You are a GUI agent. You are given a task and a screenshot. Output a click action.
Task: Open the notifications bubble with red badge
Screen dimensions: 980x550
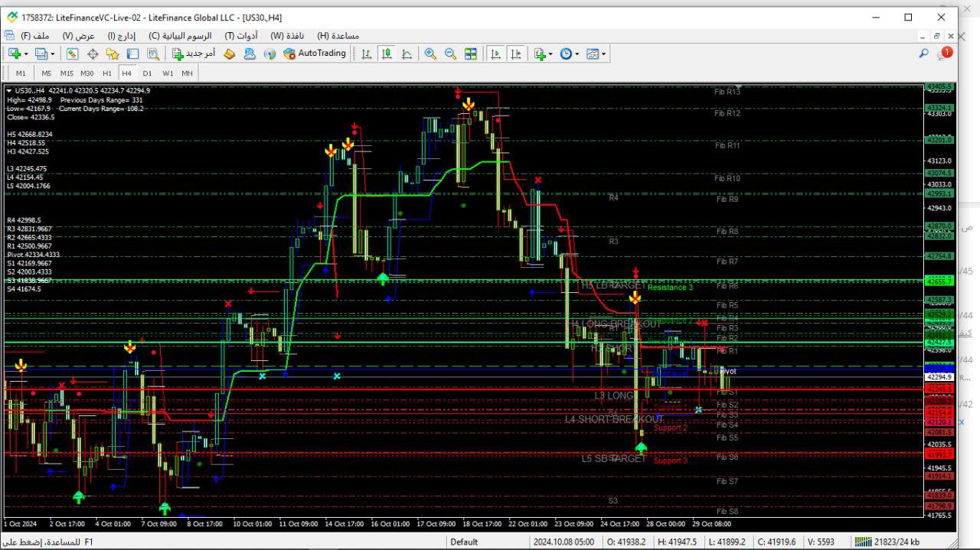click(x=945, y=54)
